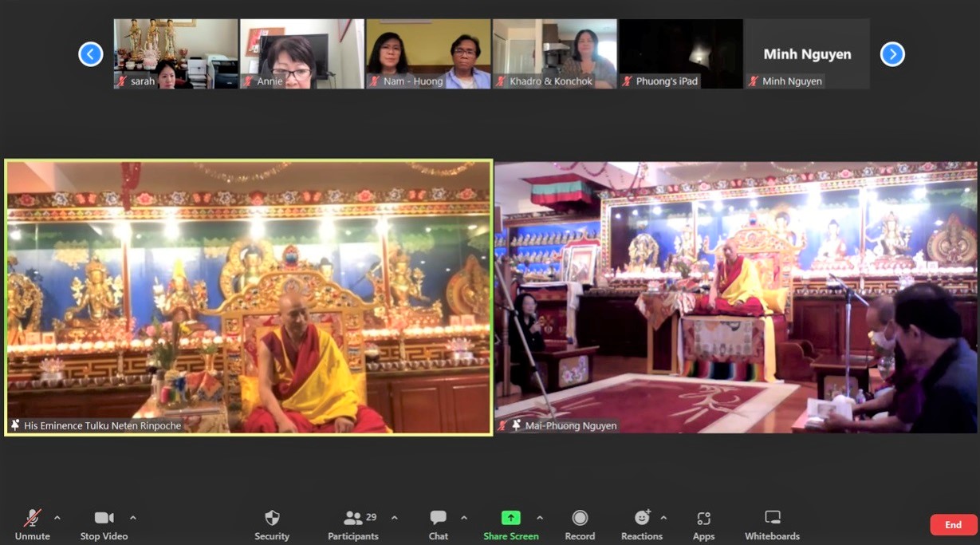Start Share Screen
Screen dimensions: 980x545
coord(510,524)
